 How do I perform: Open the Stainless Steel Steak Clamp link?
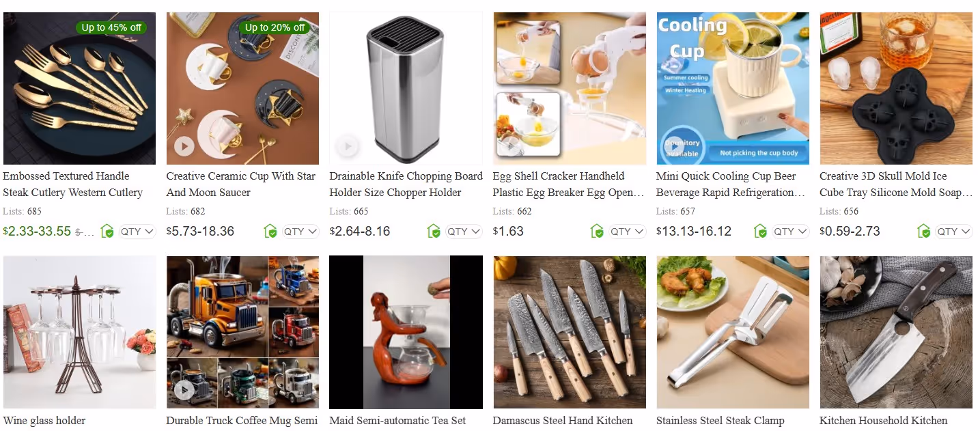[720, 421]
